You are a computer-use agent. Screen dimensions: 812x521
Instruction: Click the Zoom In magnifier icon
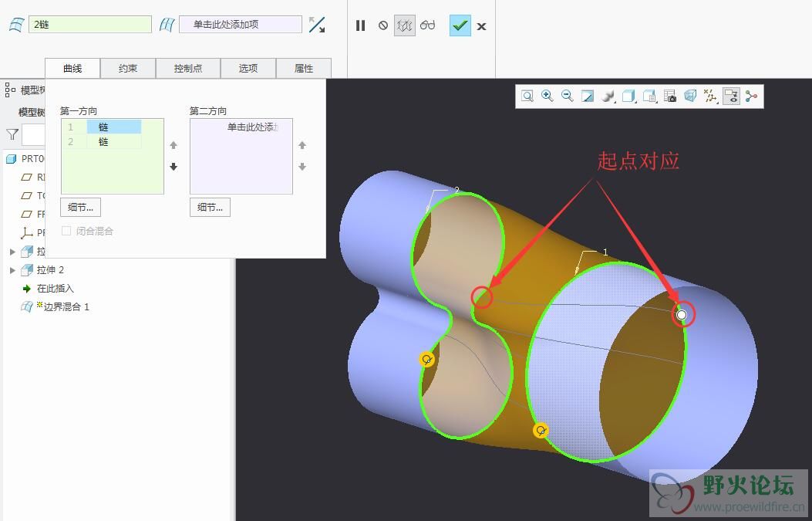pyautogui.click(x=548, y=96)
